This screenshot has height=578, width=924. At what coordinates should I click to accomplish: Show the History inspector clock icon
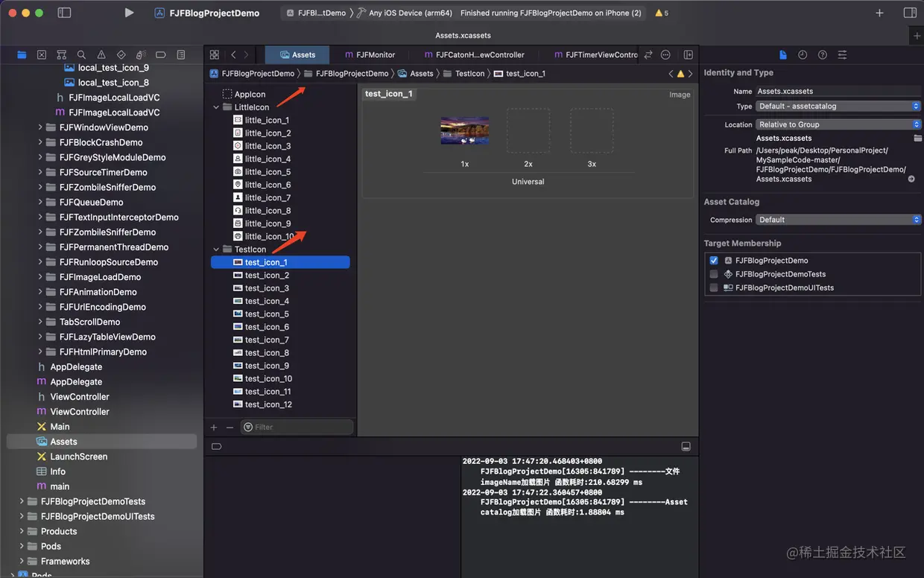(x=803, y=54)
